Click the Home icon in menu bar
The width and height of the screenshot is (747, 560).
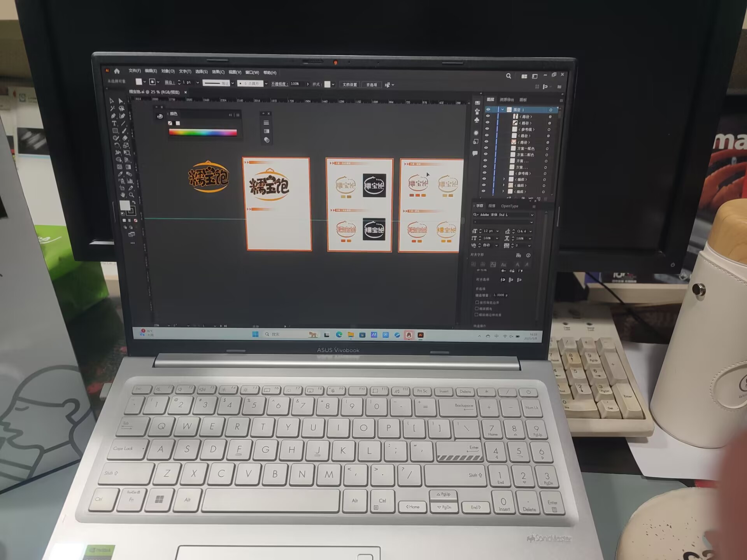coord(117,71)
